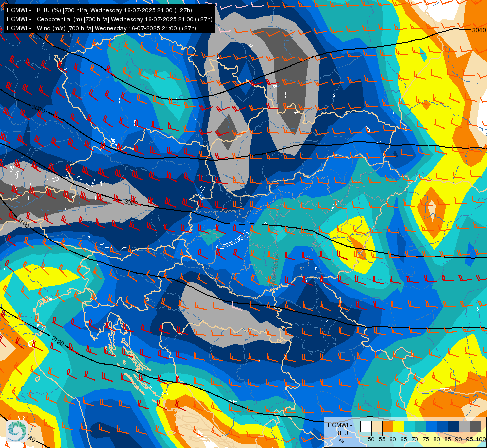Image resolution: width=487 pixels, height=448 pixels.
Task: Click the 3040 contour label at top right
Action: click(x=479, y=30)
